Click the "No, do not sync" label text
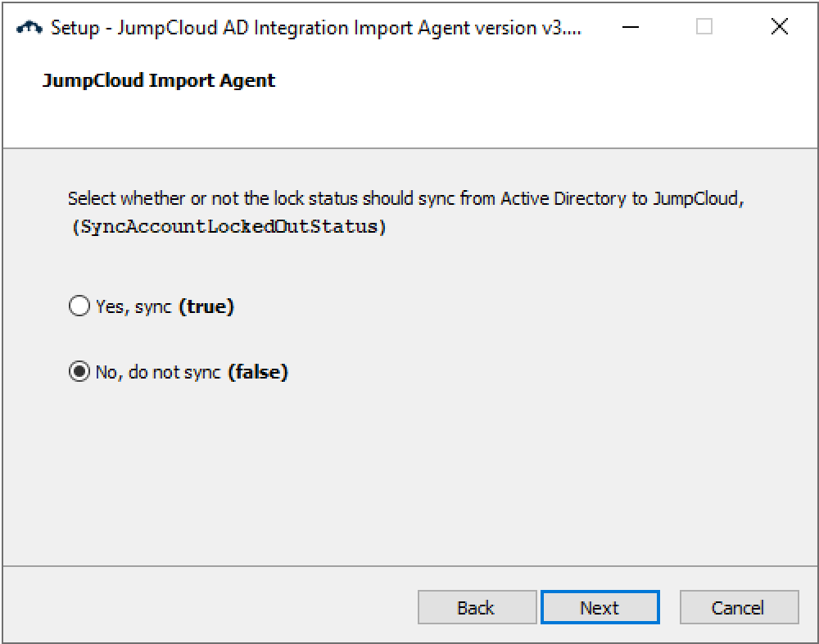This screenshot has width=819, height=644. pyautogui.click(x=158, y=373)
